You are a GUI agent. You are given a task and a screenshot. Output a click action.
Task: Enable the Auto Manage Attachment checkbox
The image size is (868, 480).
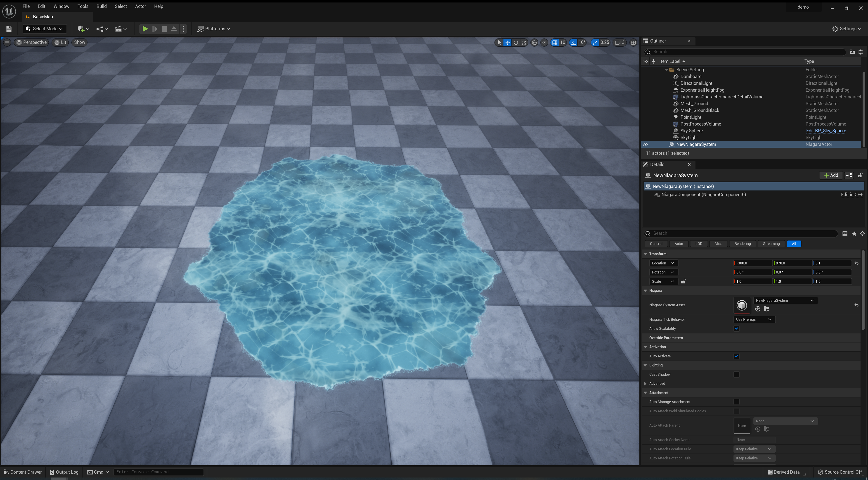[x=737, y=402]
